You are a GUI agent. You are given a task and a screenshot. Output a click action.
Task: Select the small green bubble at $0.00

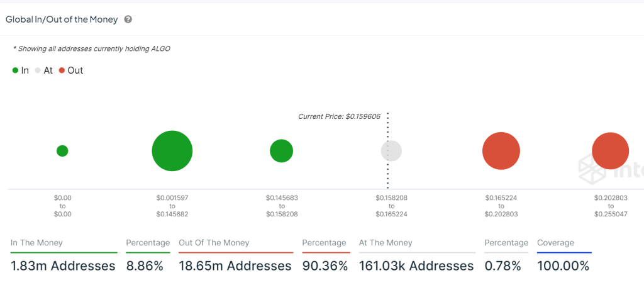(62, 151)
